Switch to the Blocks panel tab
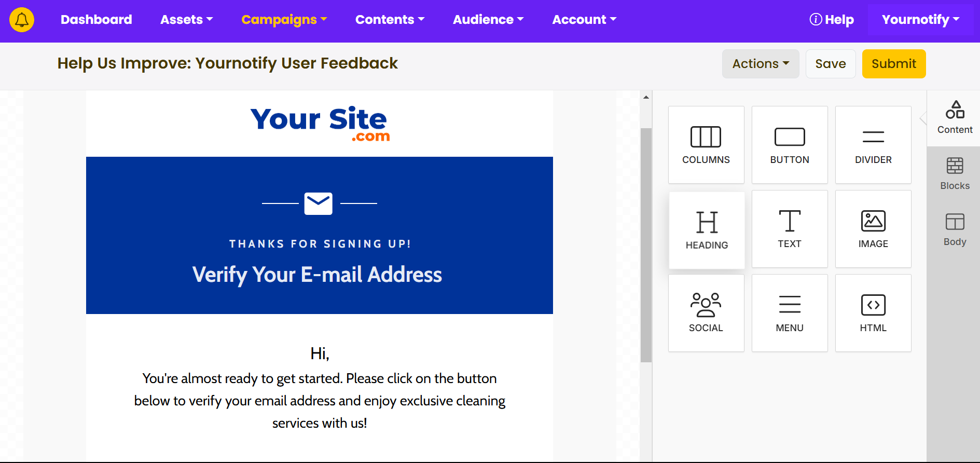 [955, 174]
